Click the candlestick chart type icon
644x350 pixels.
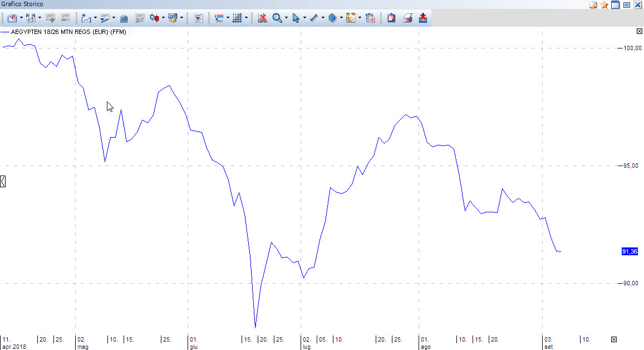(155, 18)
